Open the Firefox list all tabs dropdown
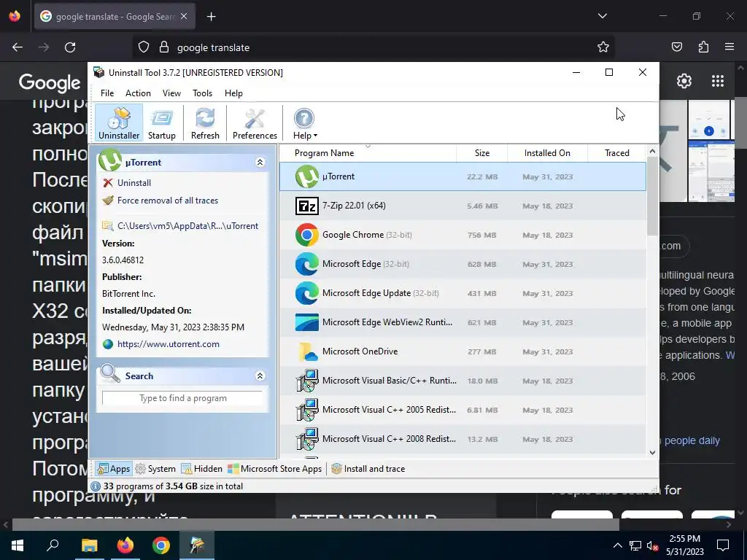Viewport: 747px width, 560px height. tap(602, 16)
